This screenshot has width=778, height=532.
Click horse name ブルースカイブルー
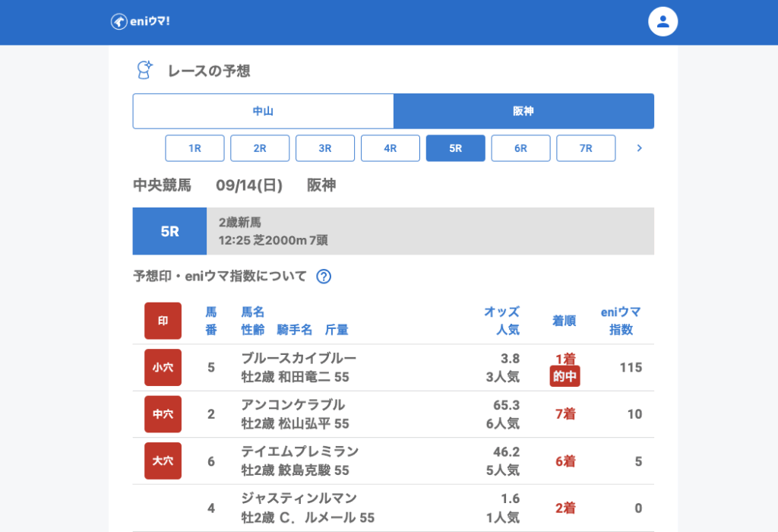click(299, 358)
